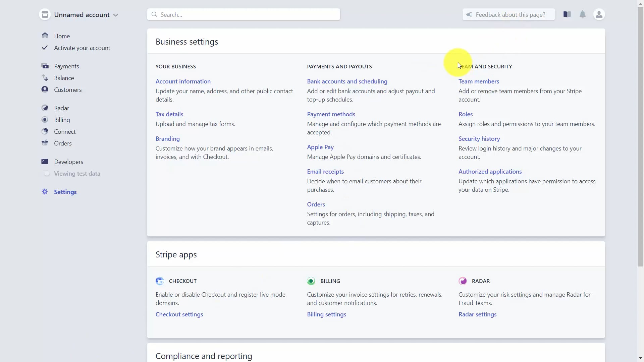Click the Developers terminal icon
This screenshot has width=644, height=362.
(x=45, y=162)
